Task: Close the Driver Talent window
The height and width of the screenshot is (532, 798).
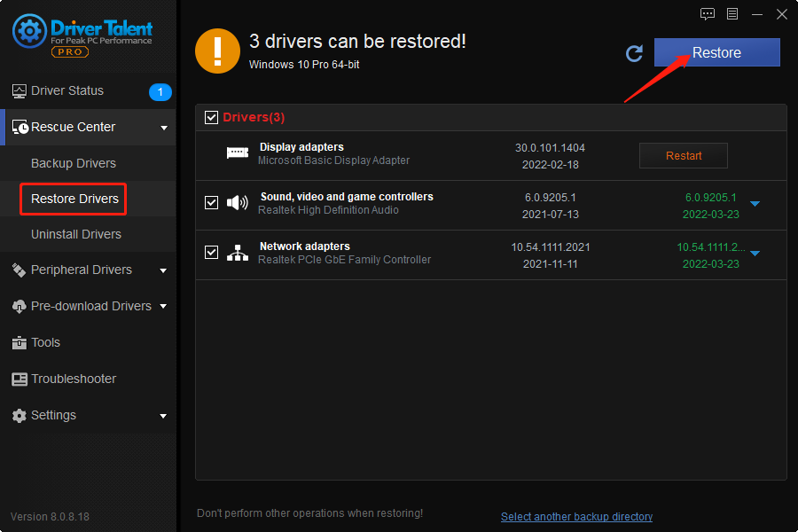Action: [x=782, y=14]
